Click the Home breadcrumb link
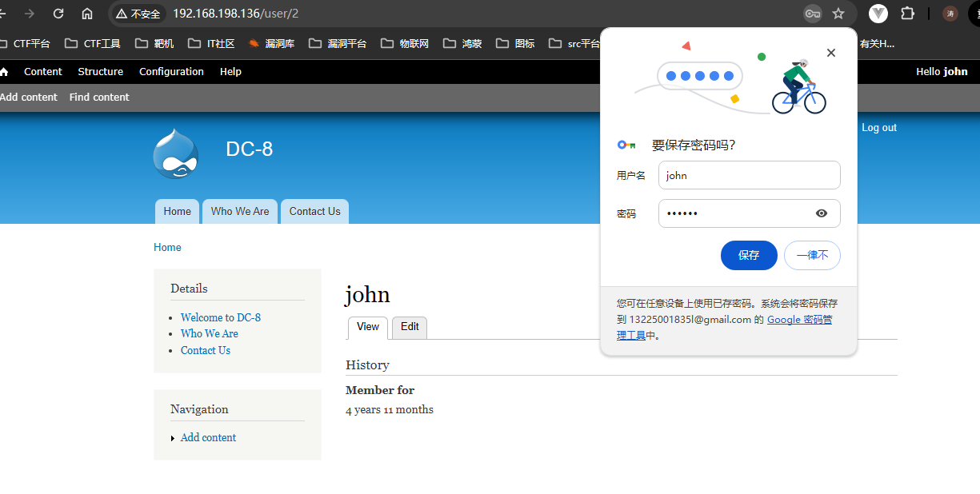The height and width of the screenshot is (494, 980). (167, 248)
